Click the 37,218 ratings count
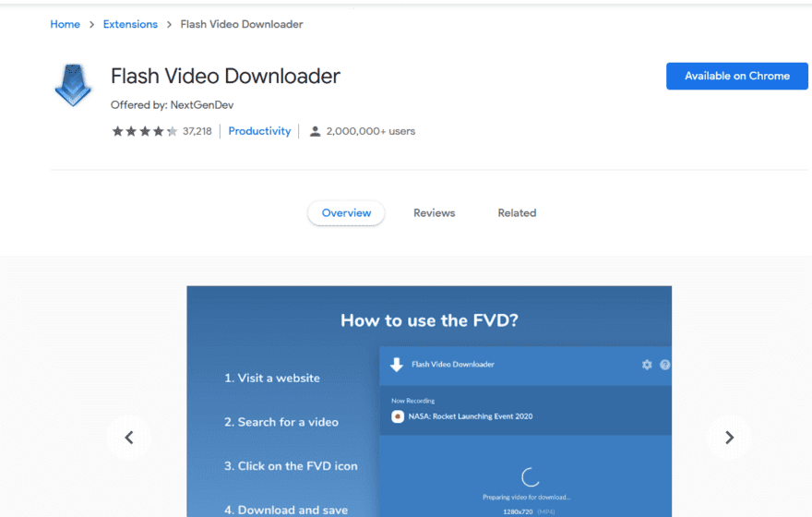This screenshot has height=517, width=812. coord(197,131)
